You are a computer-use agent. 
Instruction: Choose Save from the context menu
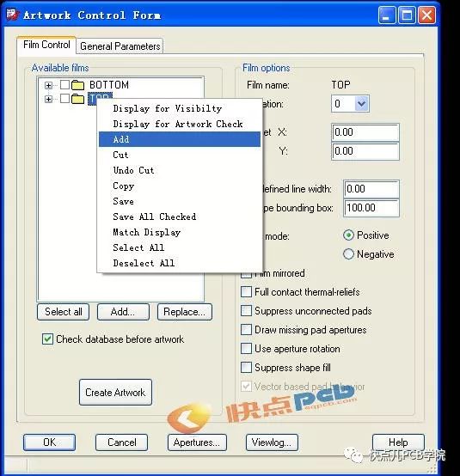coord(180,201)
